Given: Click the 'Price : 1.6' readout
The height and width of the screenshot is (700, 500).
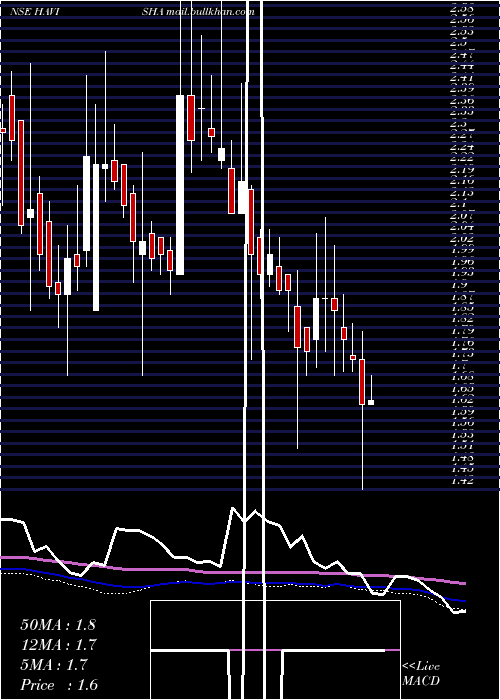Looking at the screenshot, I should [x=59, y=685].
